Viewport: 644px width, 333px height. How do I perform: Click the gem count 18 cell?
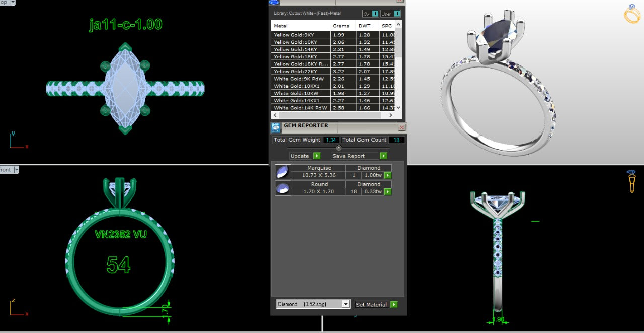353,191
